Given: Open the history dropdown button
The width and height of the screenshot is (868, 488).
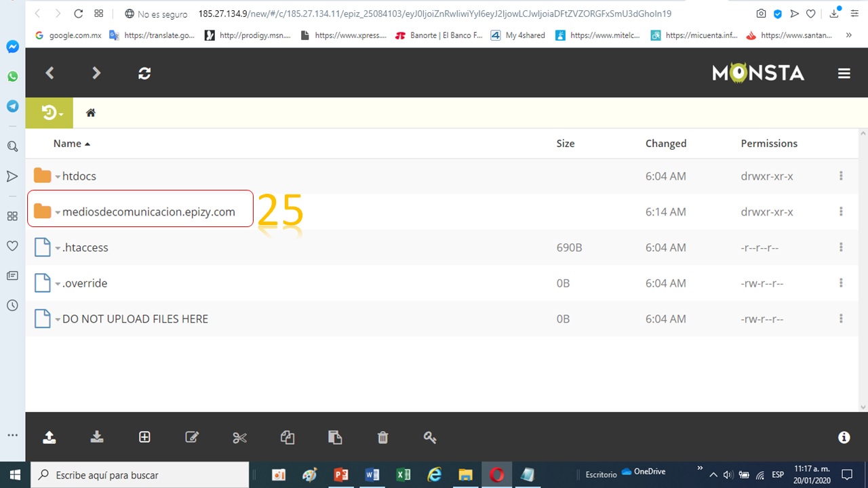Looking at the screenshot, I should 52,113.
